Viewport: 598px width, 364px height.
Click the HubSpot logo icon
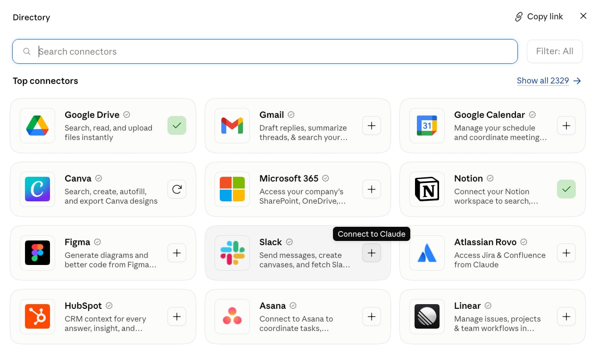coord(37,316)
